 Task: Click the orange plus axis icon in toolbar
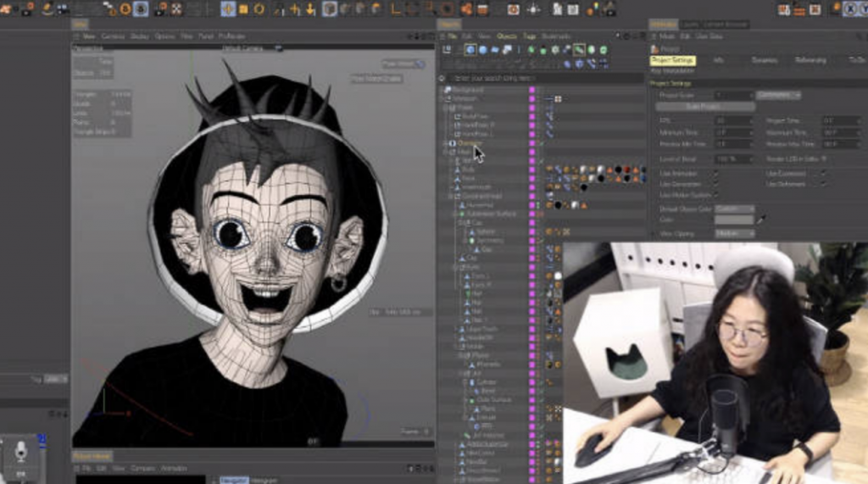click(295, 8)
